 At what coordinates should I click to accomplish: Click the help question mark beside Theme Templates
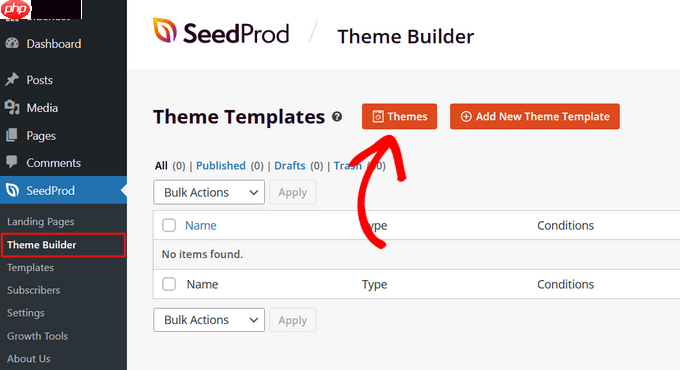337,117
